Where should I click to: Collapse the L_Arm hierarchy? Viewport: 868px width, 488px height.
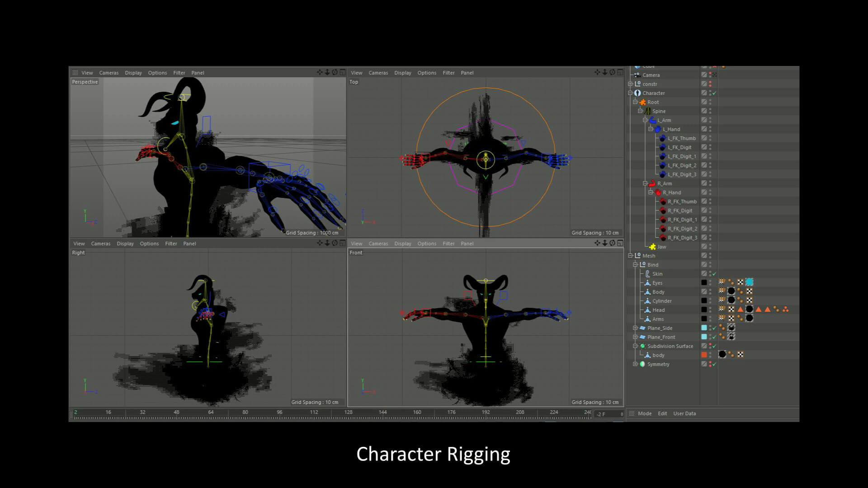645,120
